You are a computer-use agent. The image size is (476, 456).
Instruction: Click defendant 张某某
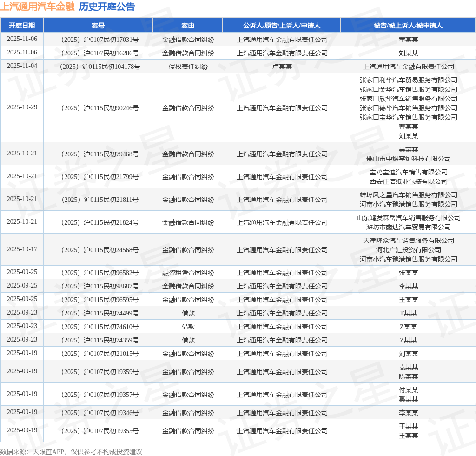pos(408,273)
